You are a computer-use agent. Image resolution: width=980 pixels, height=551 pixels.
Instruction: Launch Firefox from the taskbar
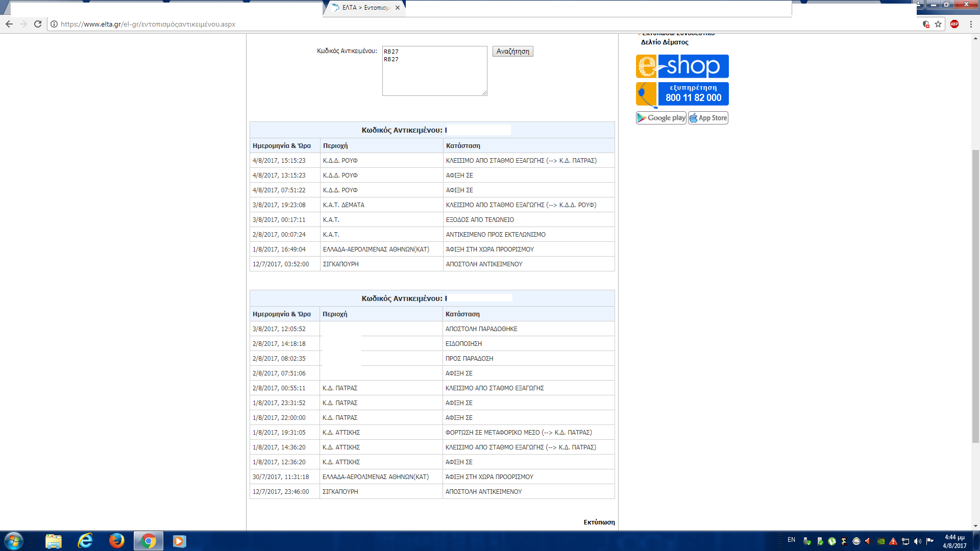coord(116,541)
